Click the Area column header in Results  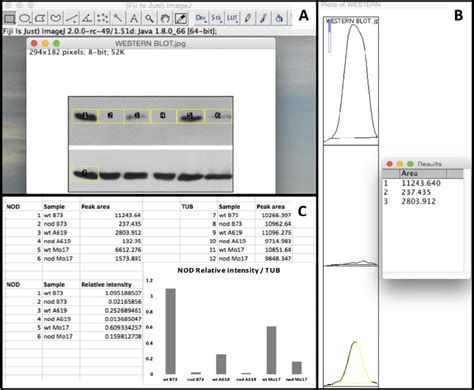click(423, 173)
